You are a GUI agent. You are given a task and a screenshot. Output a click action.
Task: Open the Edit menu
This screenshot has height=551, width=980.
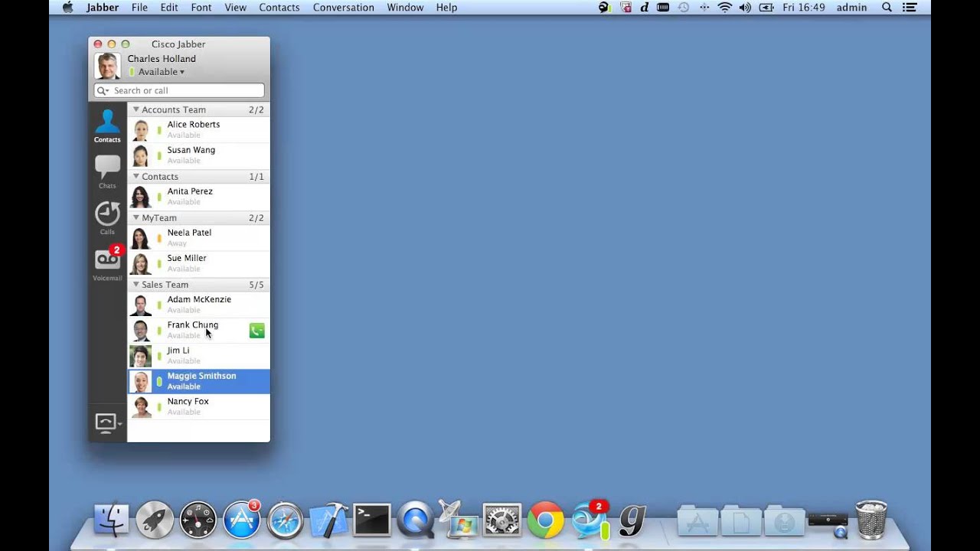pyautogui.click(x=169, y=7)
